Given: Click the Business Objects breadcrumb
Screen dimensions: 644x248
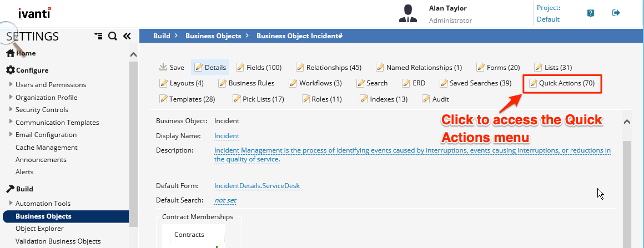Looking at the screenshot, I should click(213, 36).
